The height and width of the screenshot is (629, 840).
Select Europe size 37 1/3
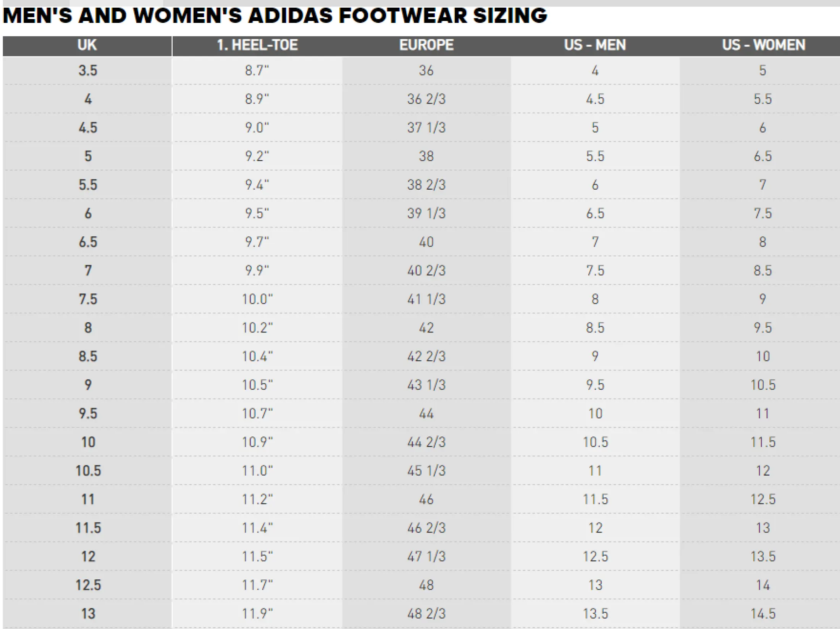pos(426,128)
